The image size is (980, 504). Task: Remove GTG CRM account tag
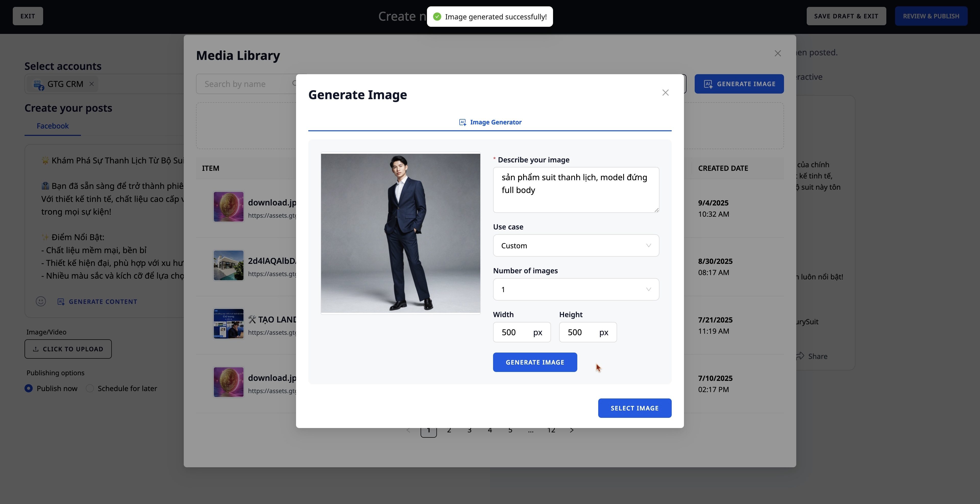pos(91,84)
